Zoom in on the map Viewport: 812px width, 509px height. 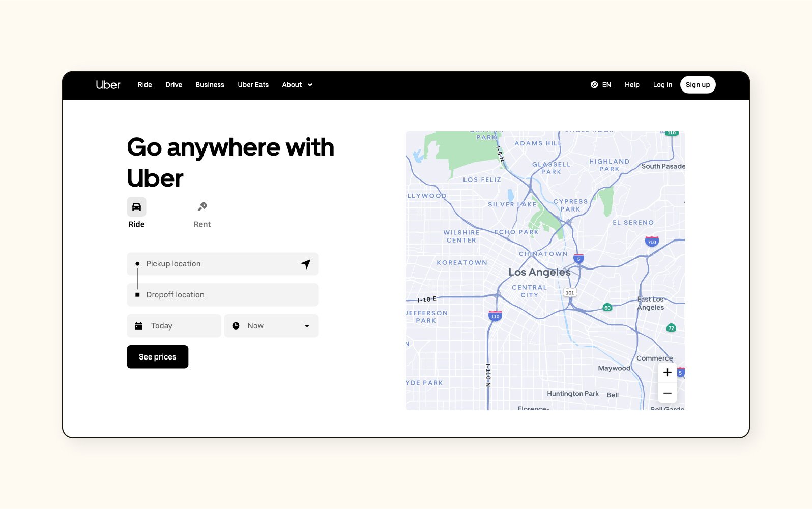pyautogui.click(x=668, y=373)
